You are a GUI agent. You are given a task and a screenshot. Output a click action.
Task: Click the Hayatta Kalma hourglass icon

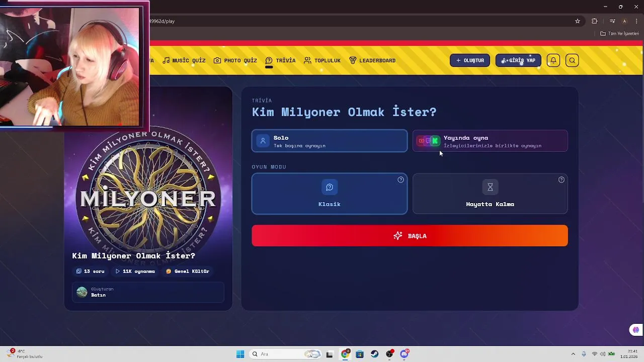[490, 187]
